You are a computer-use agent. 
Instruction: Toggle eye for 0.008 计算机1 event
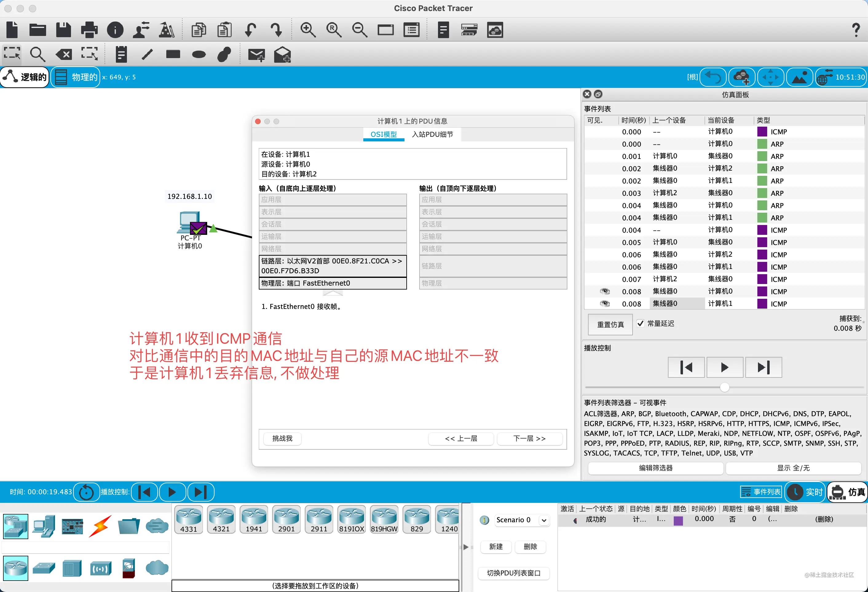[605, 304]
